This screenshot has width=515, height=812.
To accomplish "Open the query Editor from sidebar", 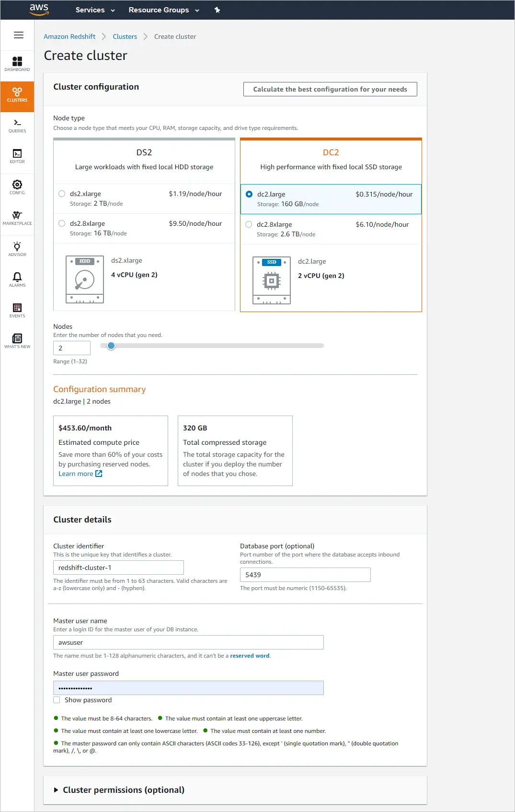I will click(17, 156).
